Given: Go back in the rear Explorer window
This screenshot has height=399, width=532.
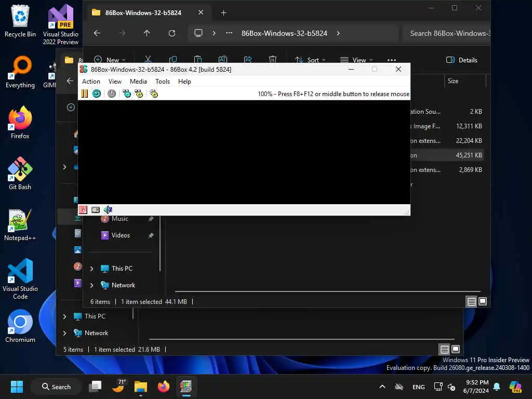Looking at the screenshot, I should click(x=70, y=81).
